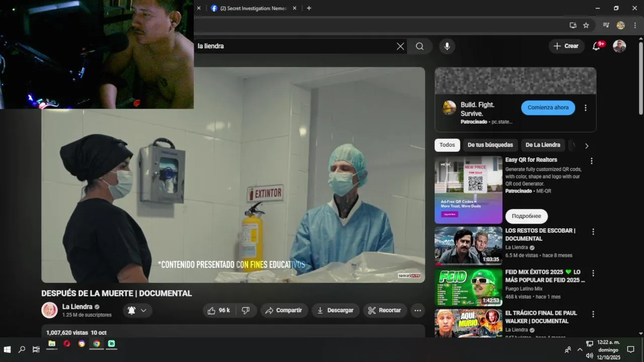Open options for Easy QR for Realtors ad

click(x=592, y=161)
